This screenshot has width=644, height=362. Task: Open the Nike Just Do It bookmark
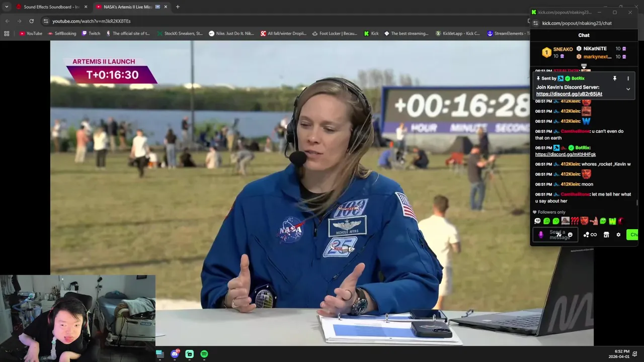point(231,34)
